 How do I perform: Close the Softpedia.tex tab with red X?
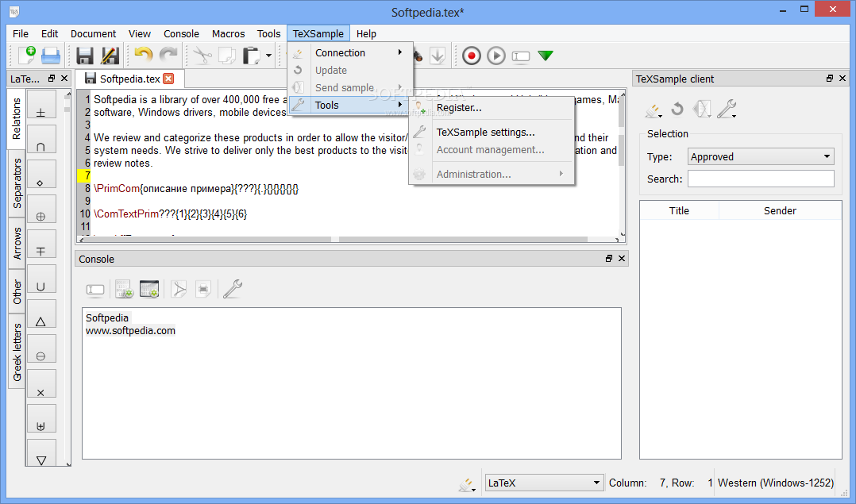pos(168,79)
